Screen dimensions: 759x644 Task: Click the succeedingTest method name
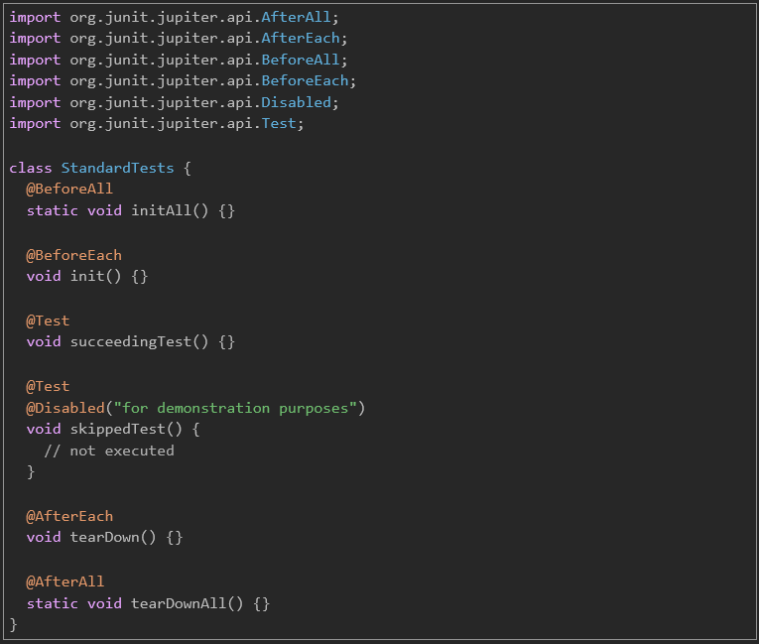click(131, 342)
